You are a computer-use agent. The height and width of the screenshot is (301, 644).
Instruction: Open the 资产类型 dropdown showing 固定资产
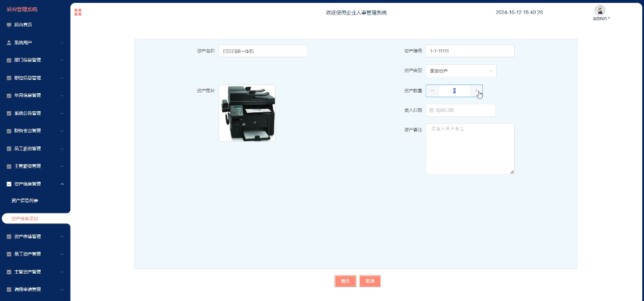(461, 71)
